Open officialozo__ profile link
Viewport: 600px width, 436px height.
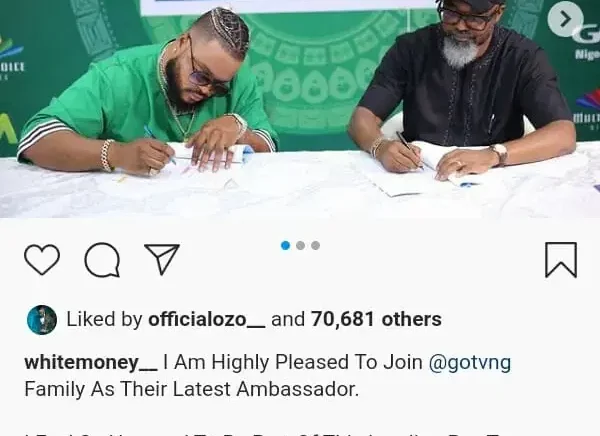pyautogui.click(x=207, y=319)
